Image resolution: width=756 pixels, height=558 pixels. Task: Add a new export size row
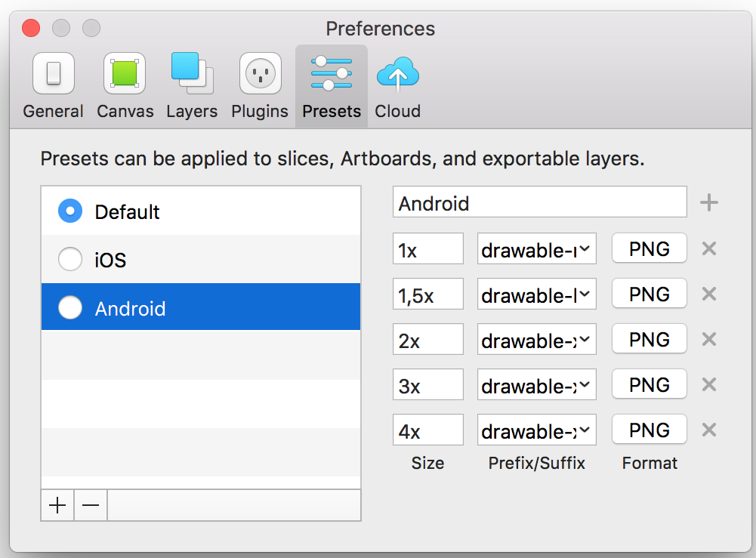[709, 202]
